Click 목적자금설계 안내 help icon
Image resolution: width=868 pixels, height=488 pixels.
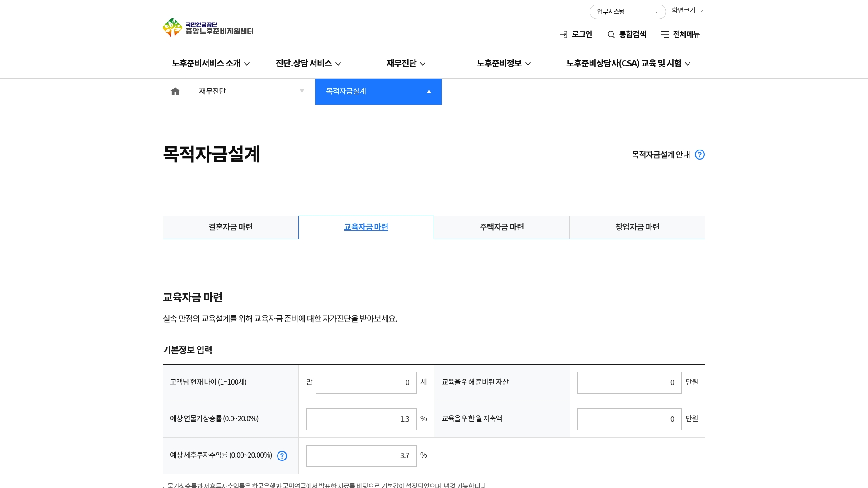[699, 155]
